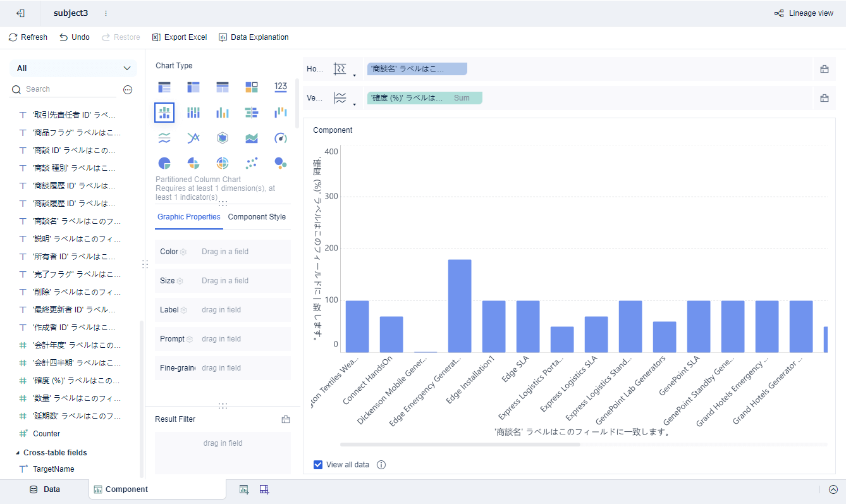Image resolution: width=846 pixels, height=504 pixels.
Task: Select the Area Chart icon
Action: [252, 138]
